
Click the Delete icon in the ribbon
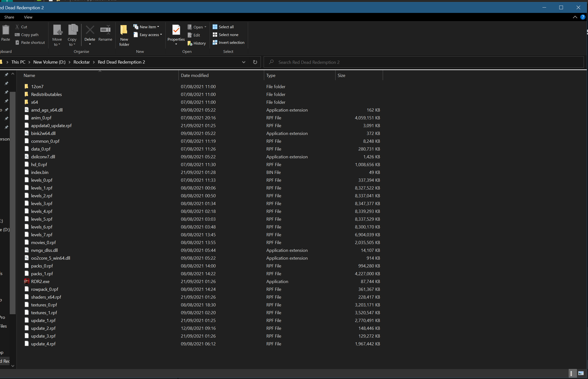pos(90,30)
